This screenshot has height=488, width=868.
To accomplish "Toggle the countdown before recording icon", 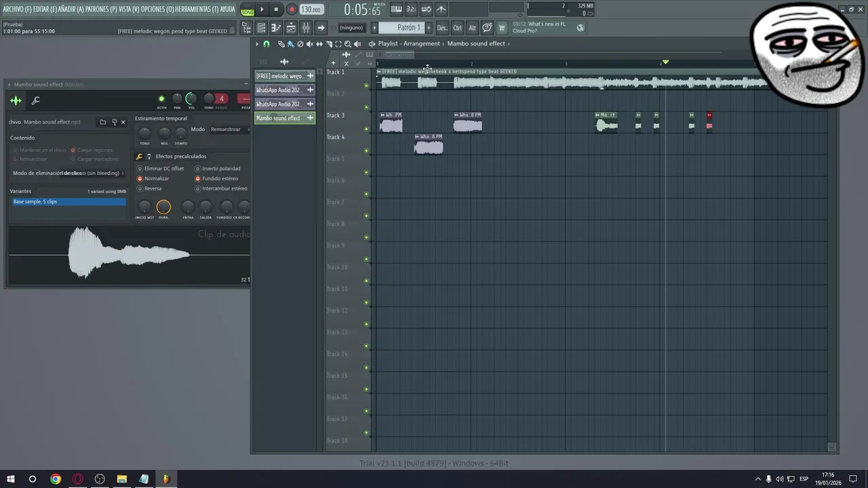I will [x=411, y=9].
